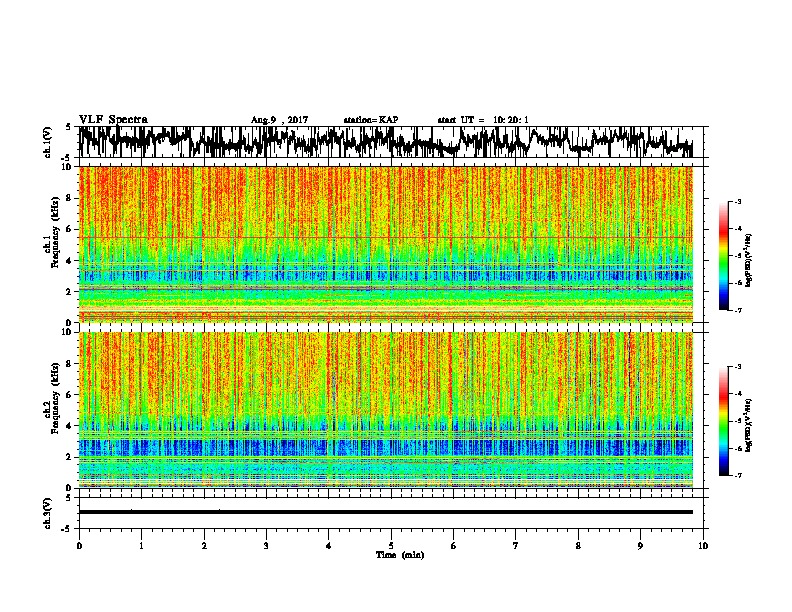Click the "-3" tick on ch.1 colorbar
792x612 pixels.
click(737, 202)
